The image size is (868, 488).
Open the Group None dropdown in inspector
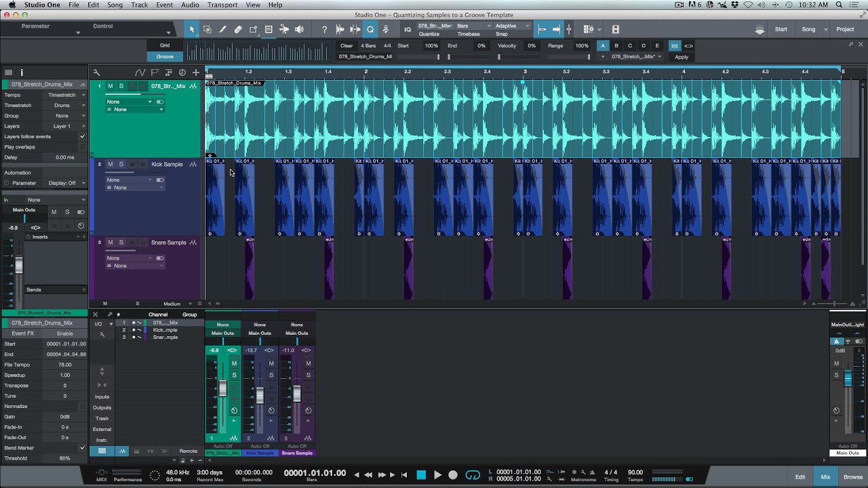(x=65, y=116)
